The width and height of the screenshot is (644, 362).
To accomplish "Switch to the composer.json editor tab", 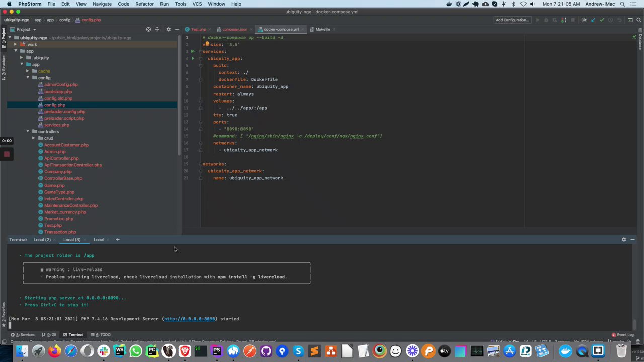I will tap(234, 29).
